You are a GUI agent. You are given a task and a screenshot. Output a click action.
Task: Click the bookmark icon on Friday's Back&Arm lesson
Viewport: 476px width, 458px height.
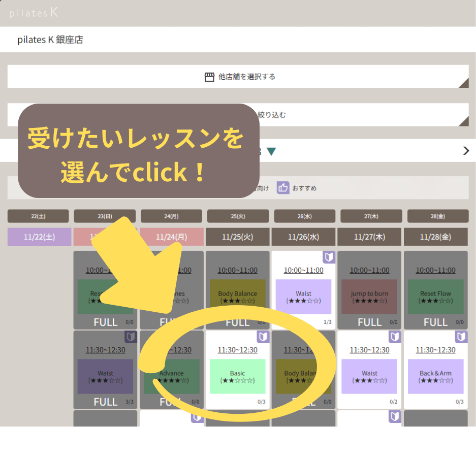(x=461, y=337)
